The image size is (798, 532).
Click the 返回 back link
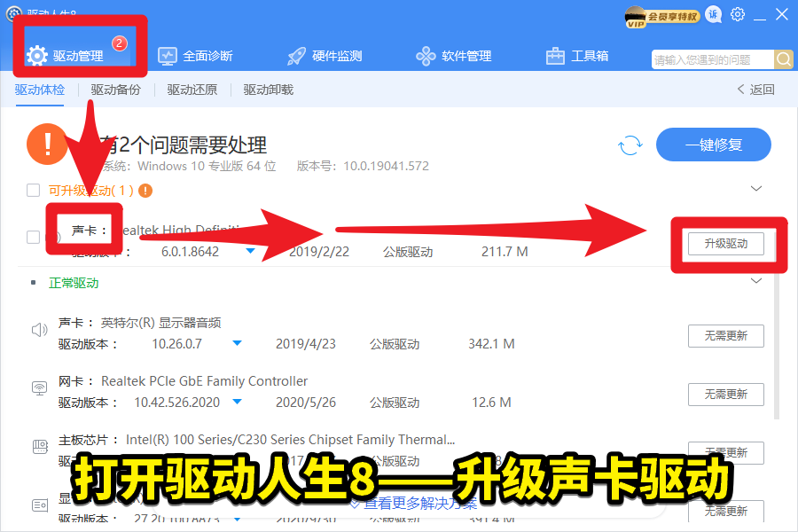tap(755, 90)
